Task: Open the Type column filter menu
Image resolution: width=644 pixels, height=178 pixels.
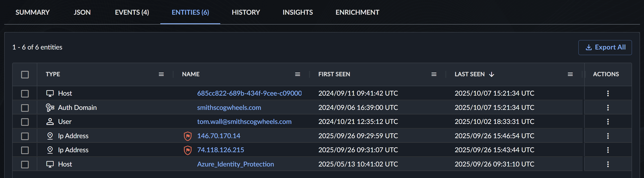Action: [x=161, y=74]
